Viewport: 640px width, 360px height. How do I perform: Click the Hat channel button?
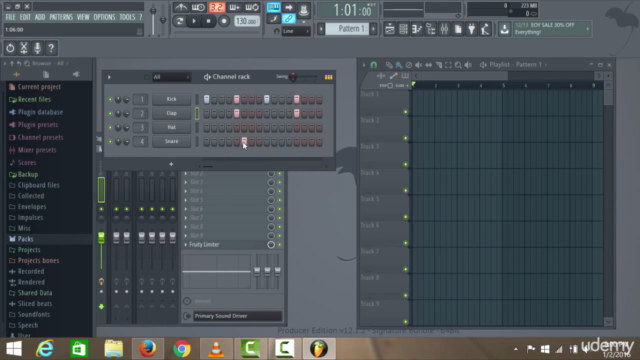coord(171,127)
